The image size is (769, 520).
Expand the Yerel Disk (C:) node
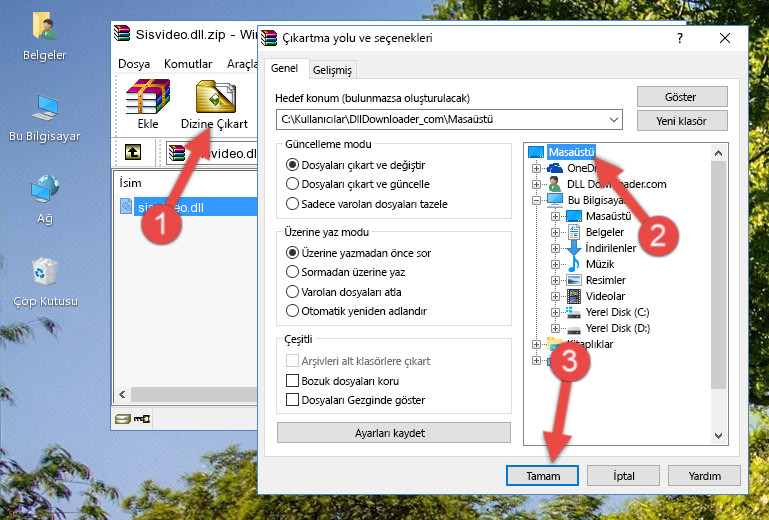555,312
